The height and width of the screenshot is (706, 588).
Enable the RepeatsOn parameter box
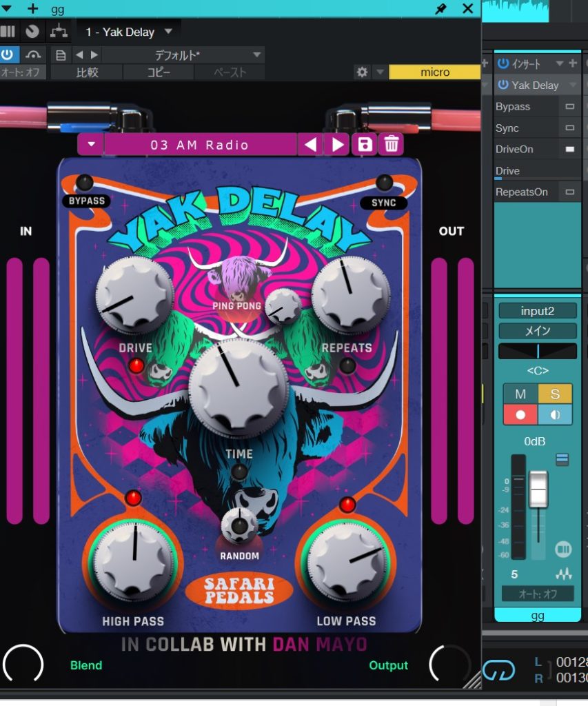(x=569, y=192)
